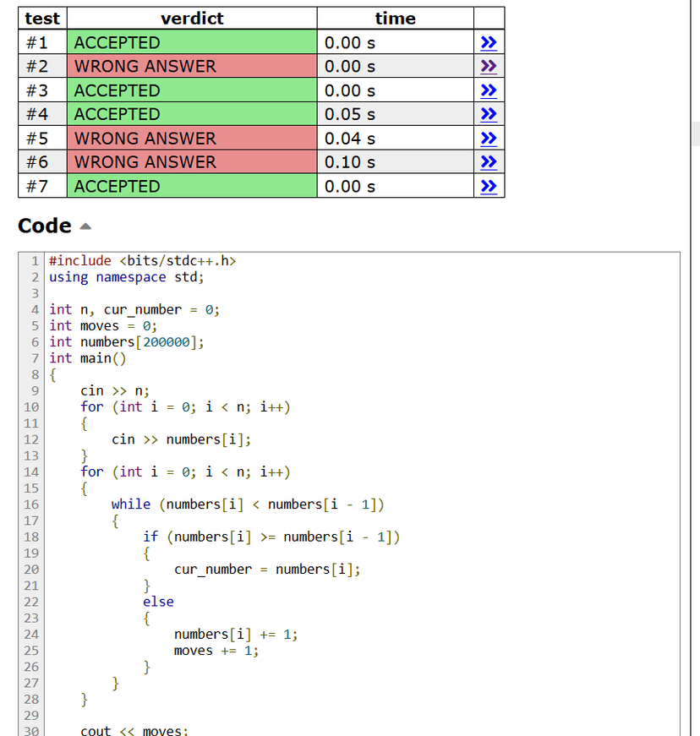Select the 'time' column header

[x=395, y=19]
